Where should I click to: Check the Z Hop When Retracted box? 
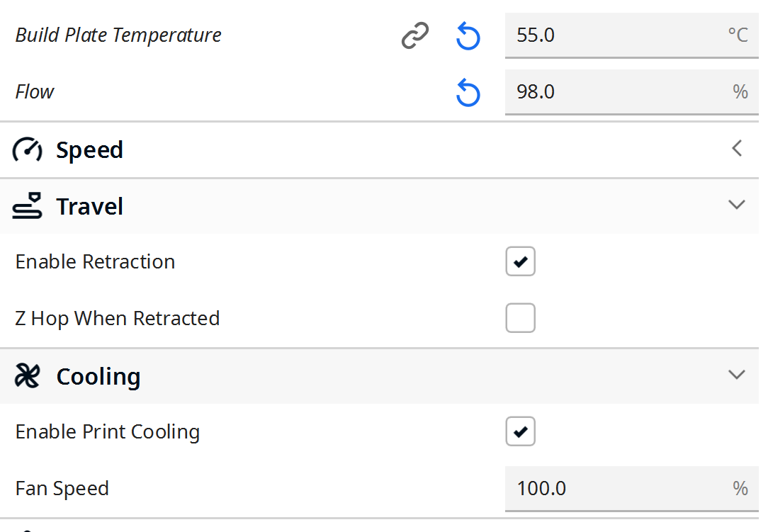[x=520, y=318]
